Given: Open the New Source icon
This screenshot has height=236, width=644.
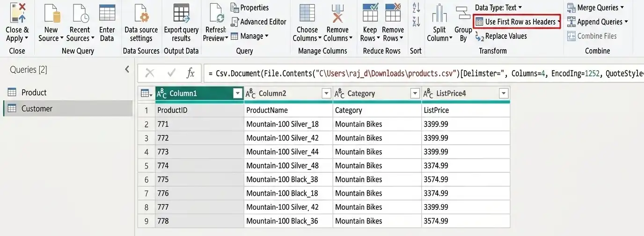Looking at the screenshot, I should (x=52, y=13).
